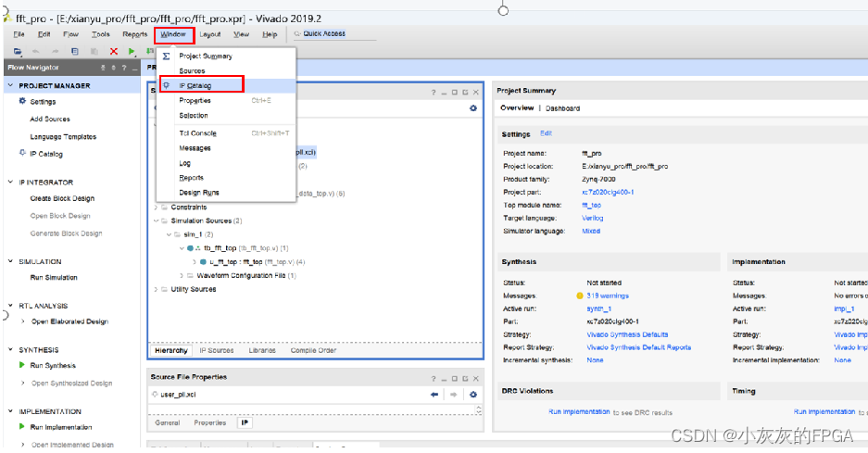Open project part xc7z020clg400-1 link

(x=608, y=192)
